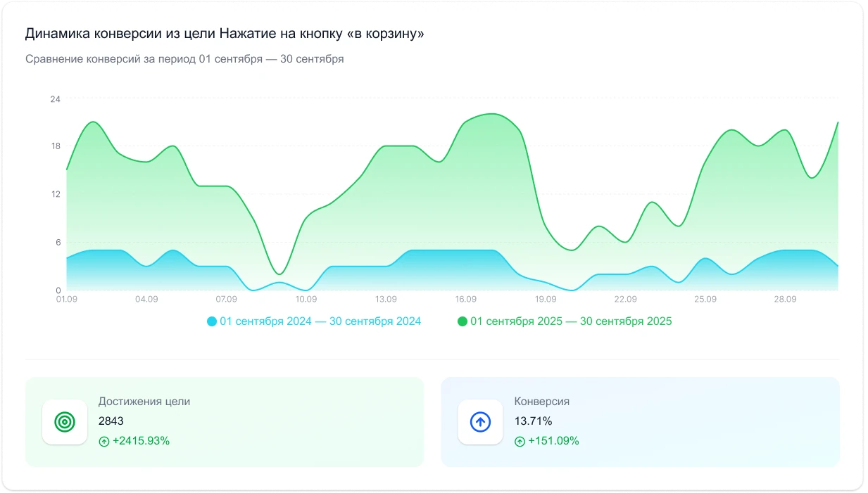Click the +2415.93% growth indicator
The height and width of the screenshot is (493, 868).
[141, 442]
